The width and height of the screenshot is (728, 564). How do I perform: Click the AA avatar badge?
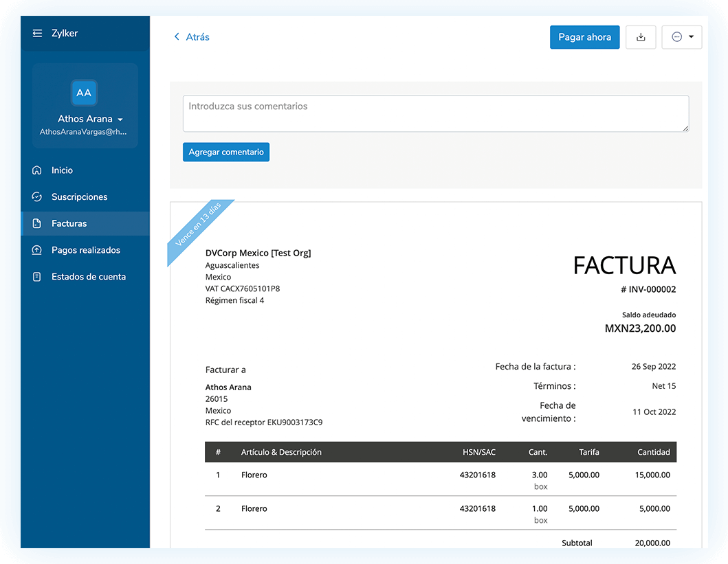tap(83, 93)
